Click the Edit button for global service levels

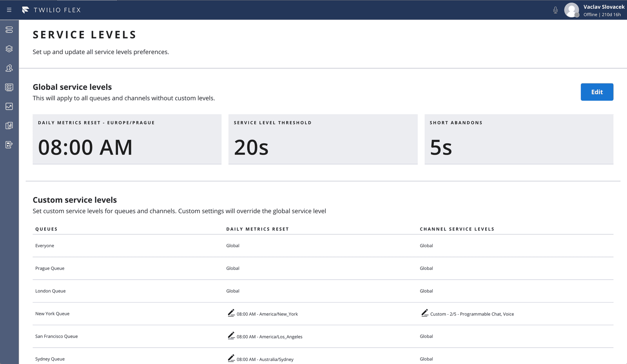pyautogui.click(x=597, y=92)
